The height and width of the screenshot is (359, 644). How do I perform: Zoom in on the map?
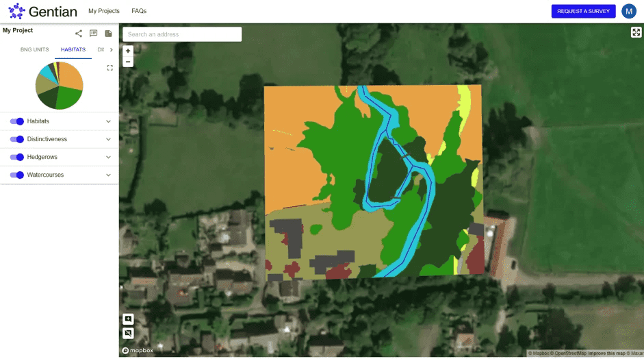click(128, 51)
